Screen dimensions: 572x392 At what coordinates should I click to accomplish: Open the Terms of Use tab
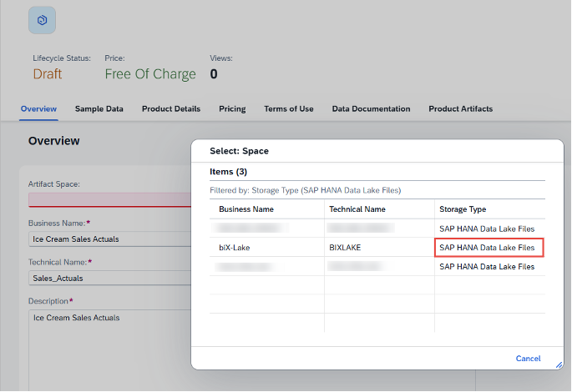coord(288,109)
